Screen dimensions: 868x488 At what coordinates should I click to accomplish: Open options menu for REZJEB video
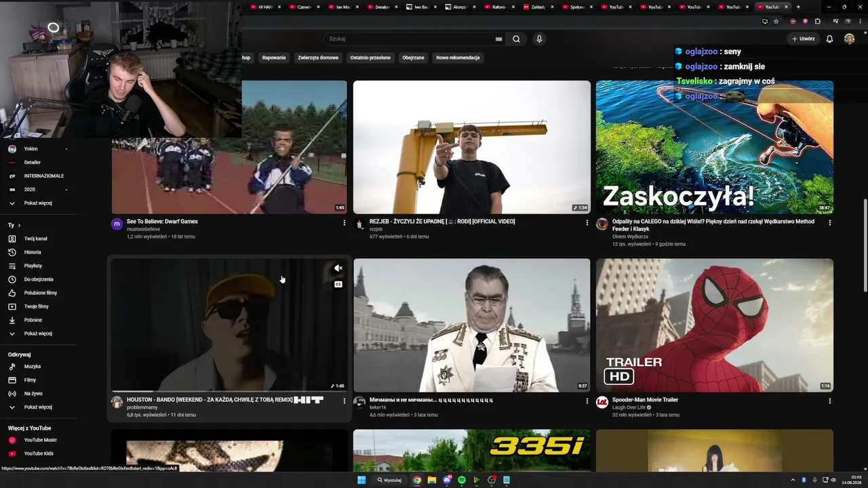(587, 223)
